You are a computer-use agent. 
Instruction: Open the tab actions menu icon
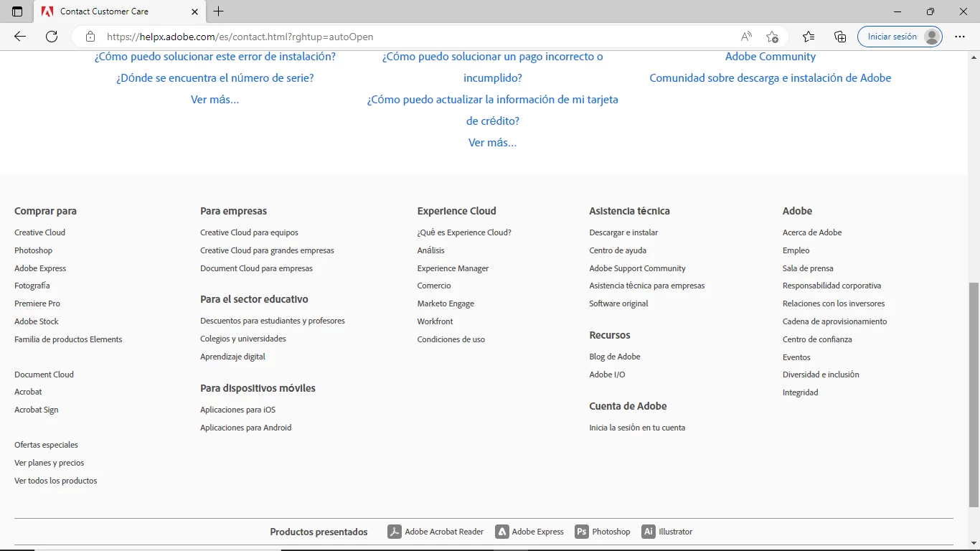(17, 11)
